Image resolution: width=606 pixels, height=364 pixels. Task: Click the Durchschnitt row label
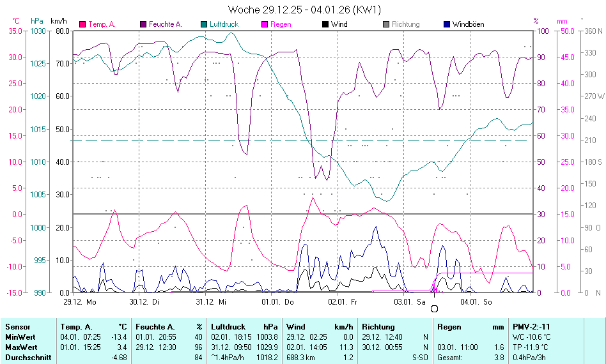pos(26,358)
